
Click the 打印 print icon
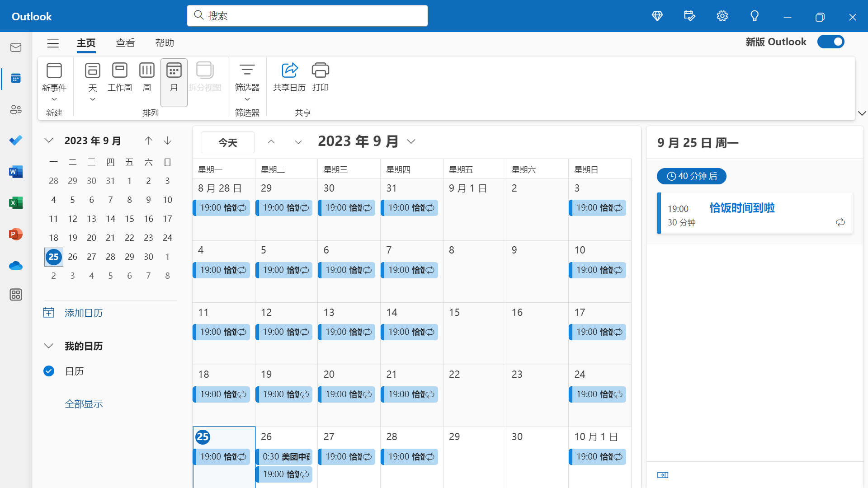tap(321, 70)
